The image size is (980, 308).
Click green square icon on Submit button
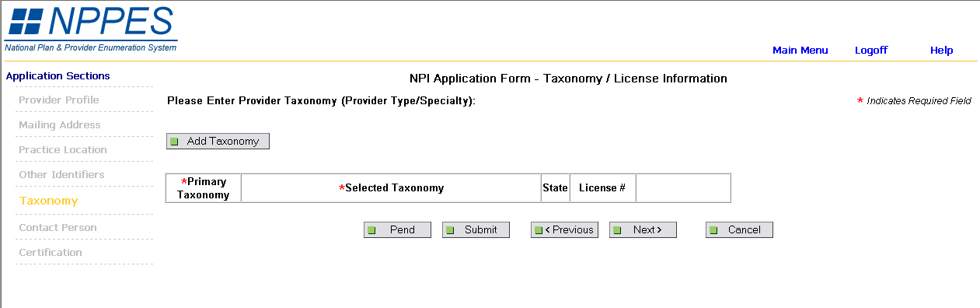pos(450,230)
